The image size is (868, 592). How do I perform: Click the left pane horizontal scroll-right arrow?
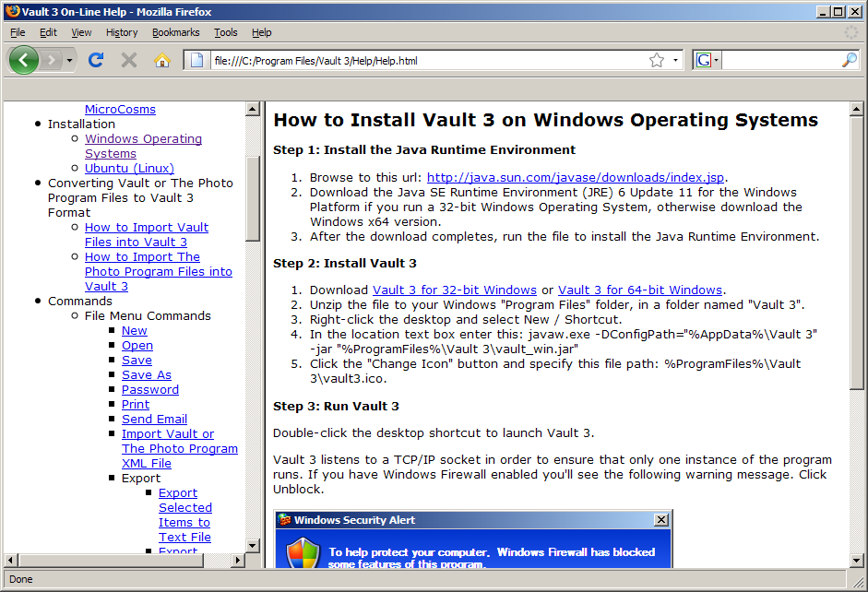[238, 560]
